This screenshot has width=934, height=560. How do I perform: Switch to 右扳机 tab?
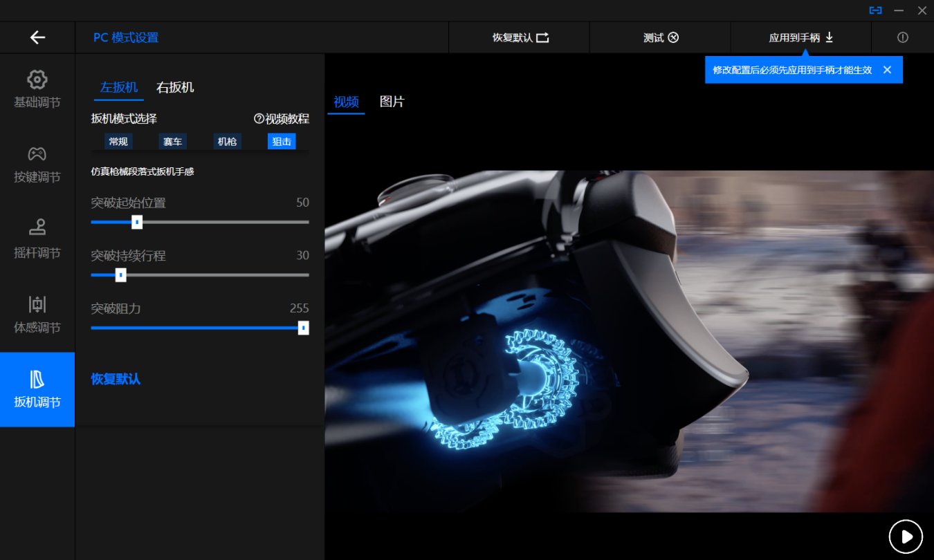pyautogui.click(x=175, y=87)
